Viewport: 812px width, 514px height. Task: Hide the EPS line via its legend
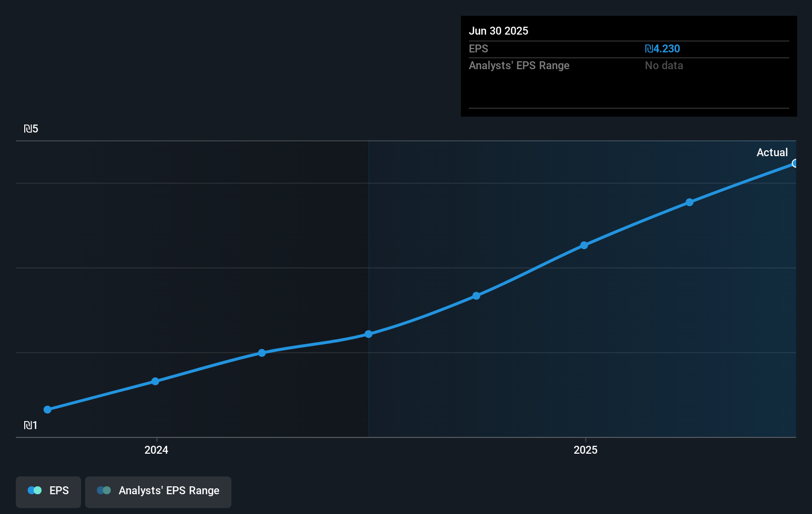[x=48, y=491]
